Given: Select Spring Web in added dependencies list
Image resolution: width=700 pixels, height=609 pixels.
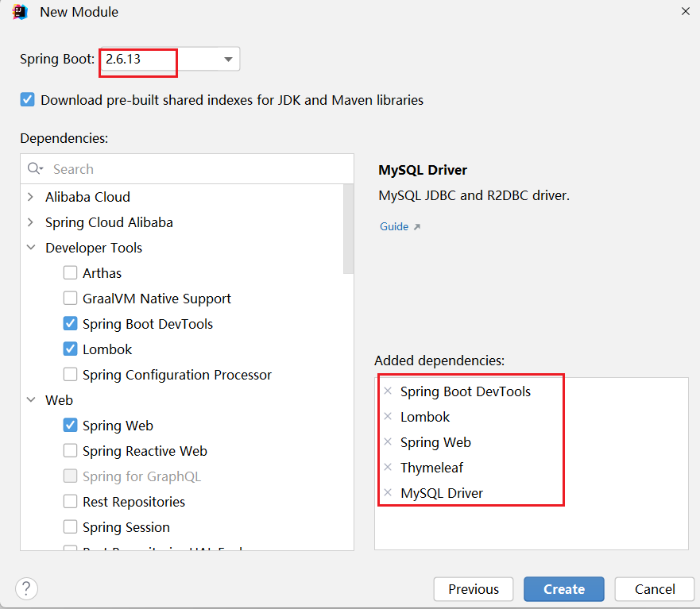Looking at the screenshot, I should 435,442.
